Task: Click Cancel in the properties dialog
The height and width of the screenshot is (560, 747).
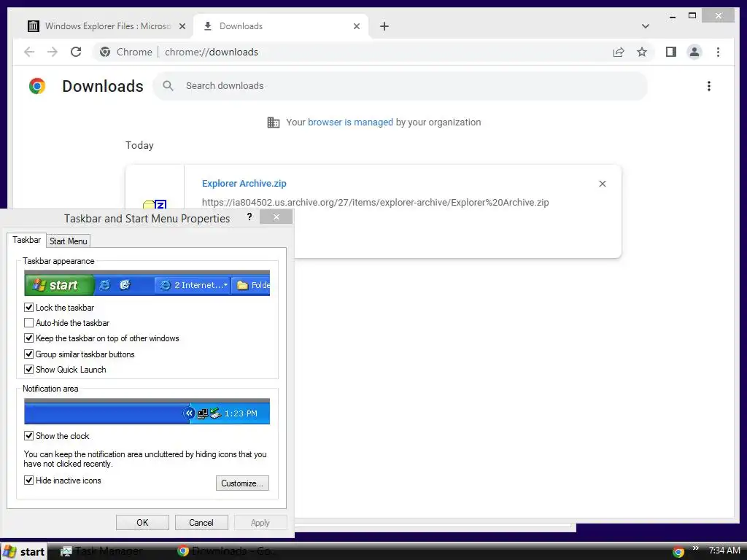Action: [x=201, y=523]
